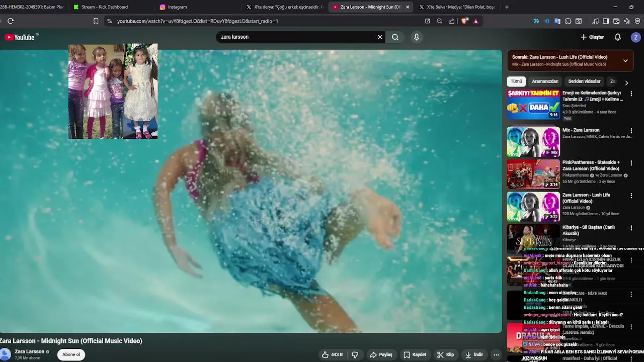Image resolution: width=644 pixels, height=362 pixels.
Task: Select the Tümü filter chip
Action: [x=516, y=81]
